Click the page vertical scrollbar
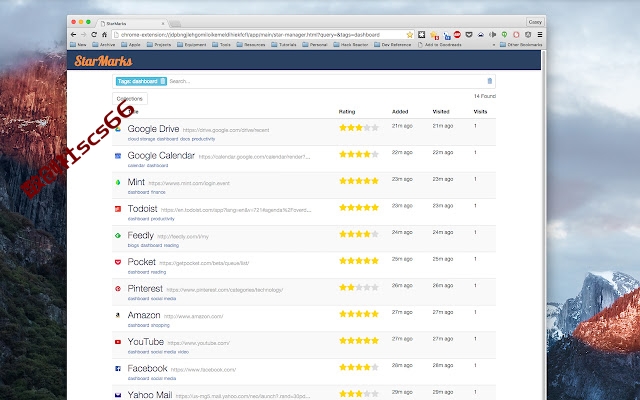This screenshot has width=640, height=400. click(x=543, y=224)
